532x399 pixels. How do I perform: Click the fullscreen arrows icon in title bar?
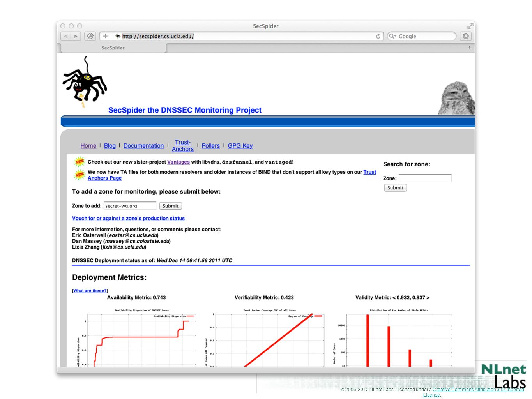point(470,26)
